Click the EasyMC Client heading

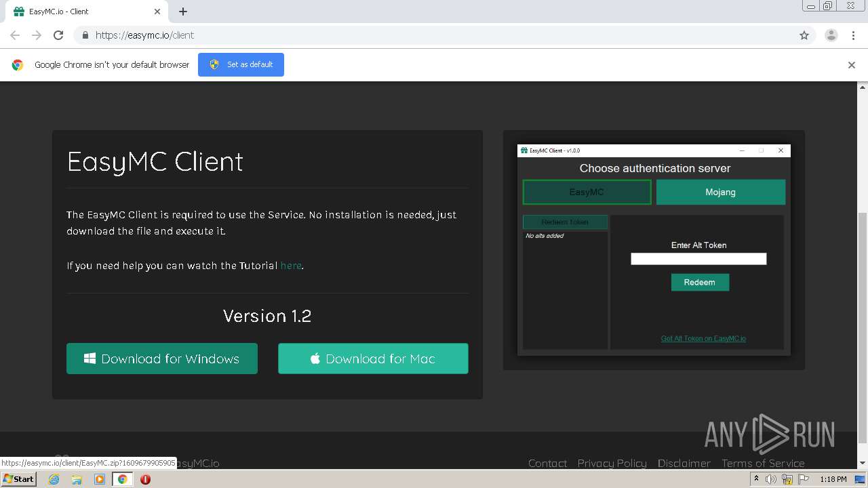click(155, 161)
